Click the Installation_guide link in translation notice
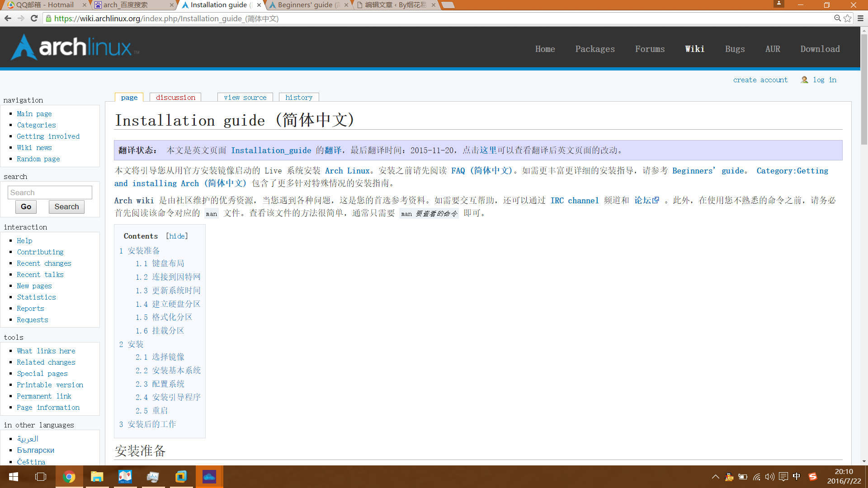 [271, 150]
